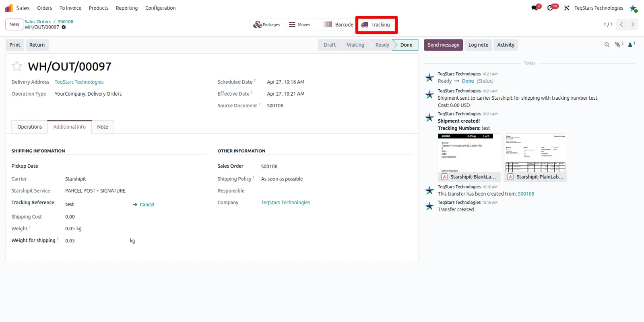Switch to the Operations tab
Screen dimensions: 644x322
(29, 127)
